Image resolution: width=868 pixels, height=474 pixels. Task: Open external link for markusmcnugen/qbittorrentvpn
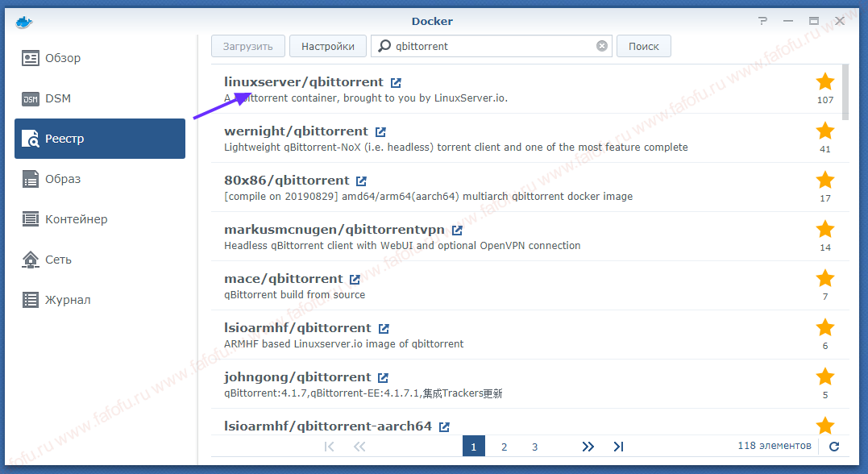(x=457, y=230)
